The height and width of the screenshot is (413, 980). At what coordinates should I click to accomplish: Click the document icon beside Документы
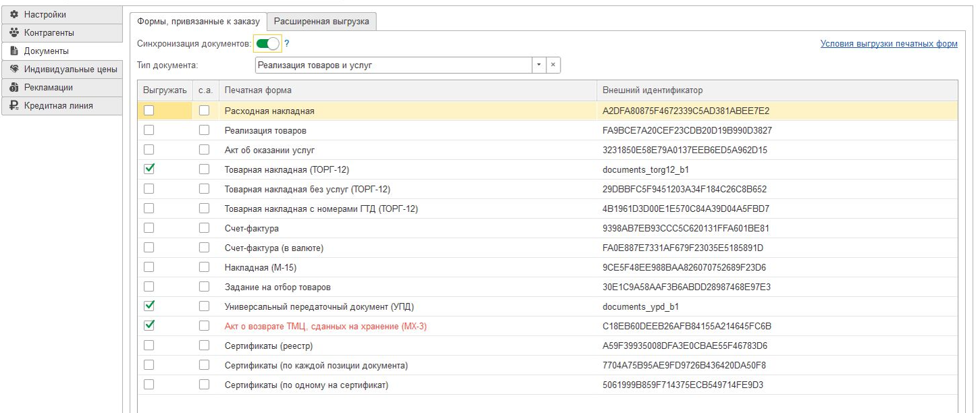14,51
